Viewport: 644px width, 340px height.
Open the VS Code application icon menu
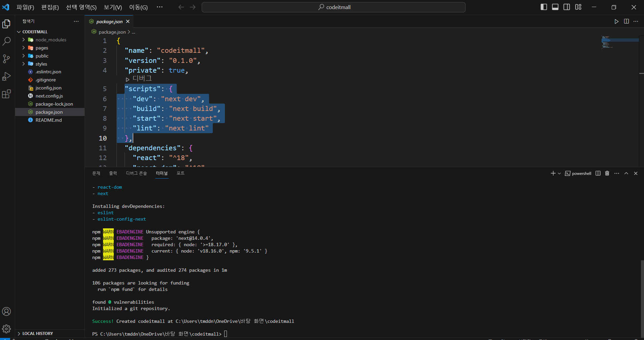tap(6, 7)
